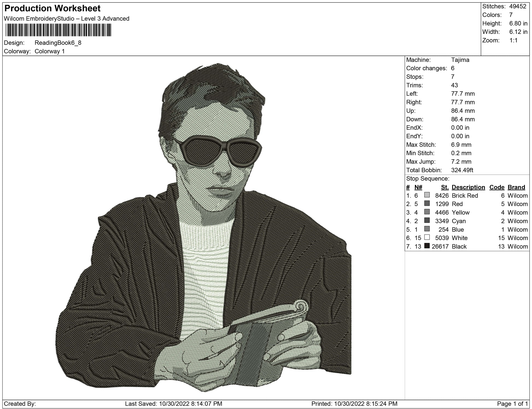Click the Description column header
The height and width of the screenshot is (409, 532).
click(468, 187)
